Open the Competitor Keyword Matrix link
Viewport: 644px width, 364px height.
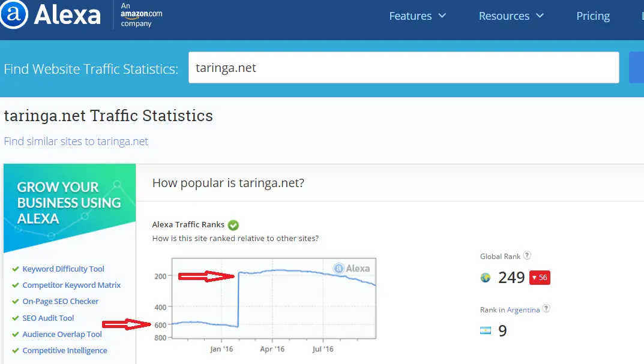coord(71,285)
